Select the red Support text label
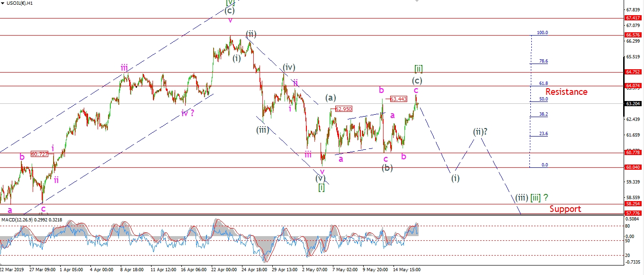This screenshot has width=644, height=275. click(x=565, y=209)
